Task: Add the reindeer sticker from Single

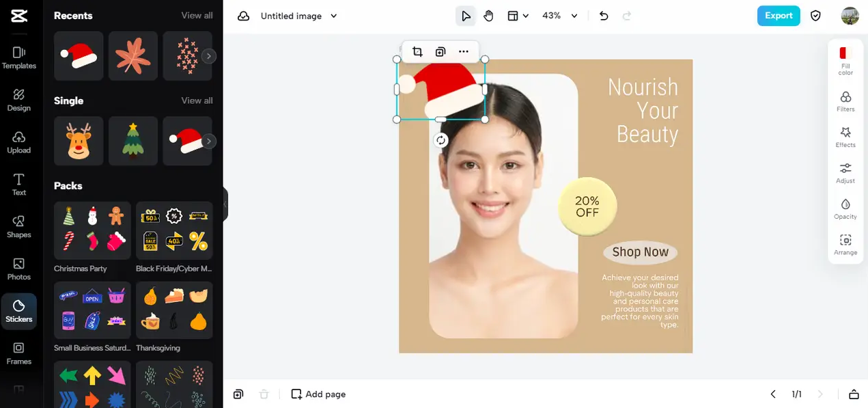Action: click(x=79, y=141)
